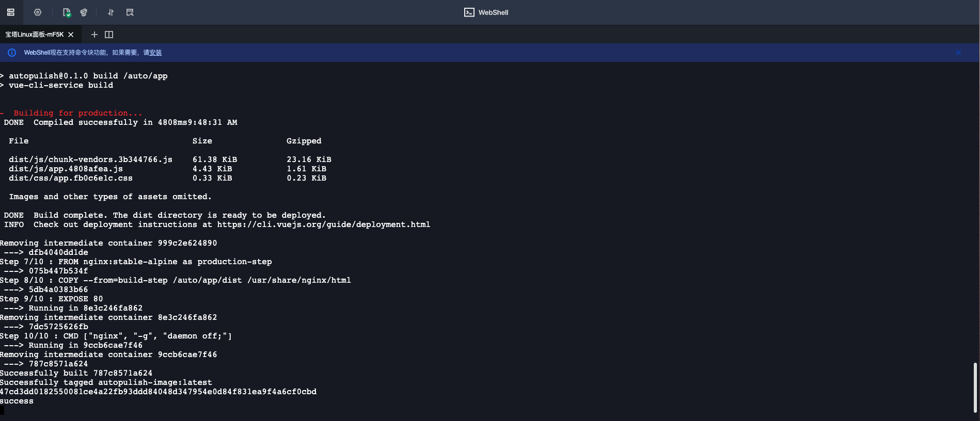The width and height of the screenshot is (980, 421).
Task: Add a new terminal tab with plus icon
Action: pyautogui.click(x=94, y=35)
